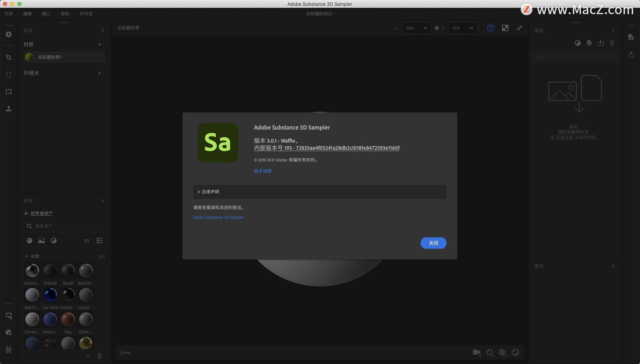The width and height of the screenshot is (640, 364).
Task: Select the Carbon material thumbnail
Action: click(x=68, y=295)
